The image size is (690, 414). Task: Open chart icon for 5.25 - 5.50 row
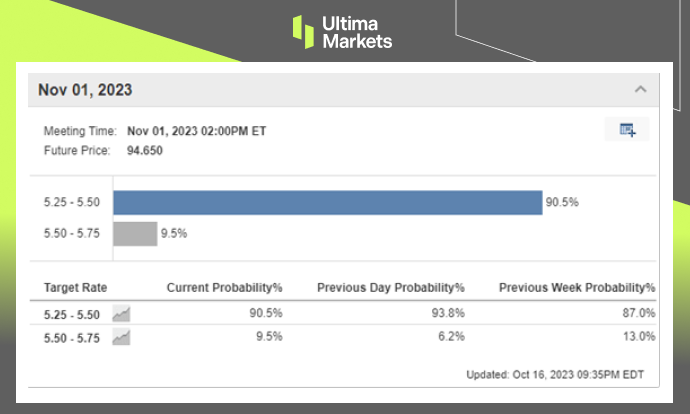coord(121,314)
